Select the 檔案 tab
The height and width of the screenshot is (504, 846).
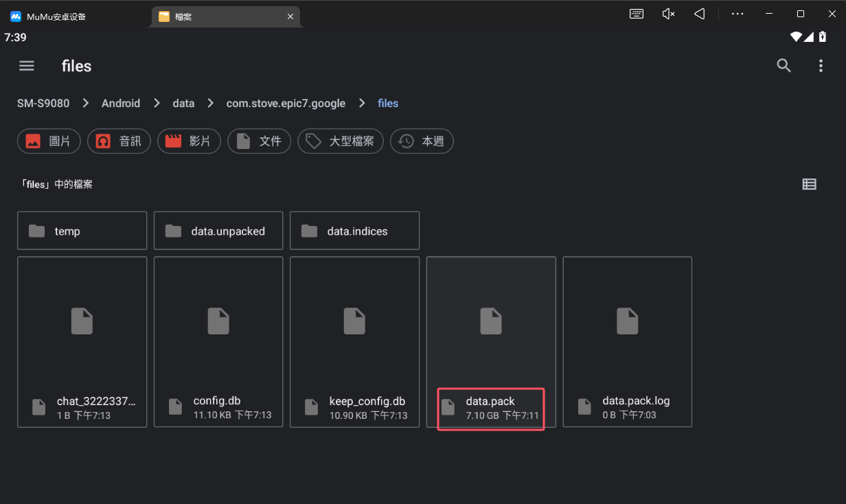coord(225,16)
